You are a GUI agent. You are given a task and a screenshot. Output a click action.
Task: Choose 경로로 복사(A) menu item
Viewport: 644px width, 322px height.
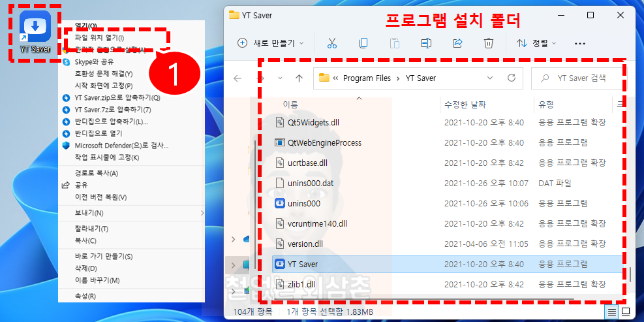96,173
